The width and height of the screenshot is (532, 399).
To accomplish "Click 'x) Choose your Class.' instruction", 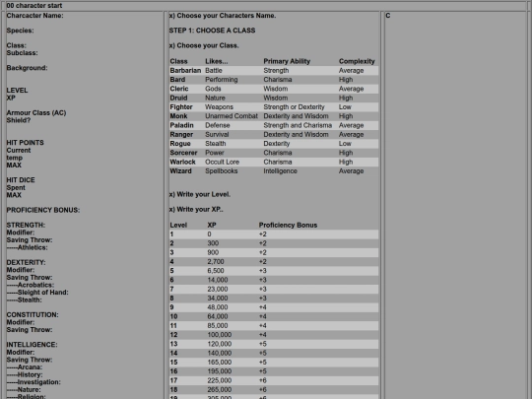I will 204,45.
